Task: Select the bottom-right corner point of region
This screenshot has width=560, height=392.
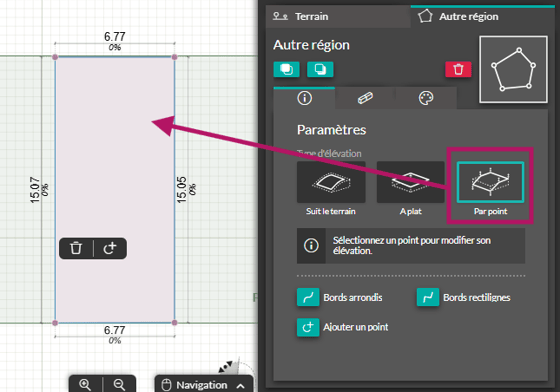Action: pyautogui.click(x=175, y=323)
